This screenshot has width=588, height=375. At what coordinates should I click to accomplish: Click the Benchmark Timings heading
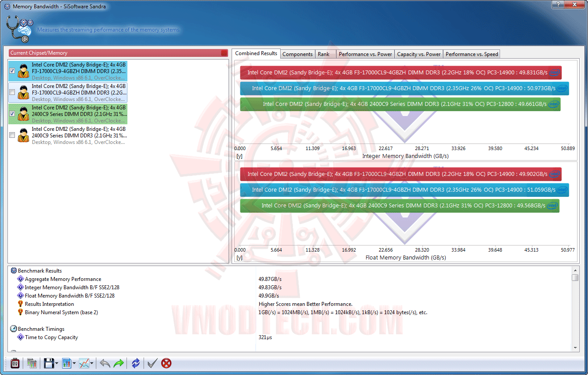[x=41, y=329]
